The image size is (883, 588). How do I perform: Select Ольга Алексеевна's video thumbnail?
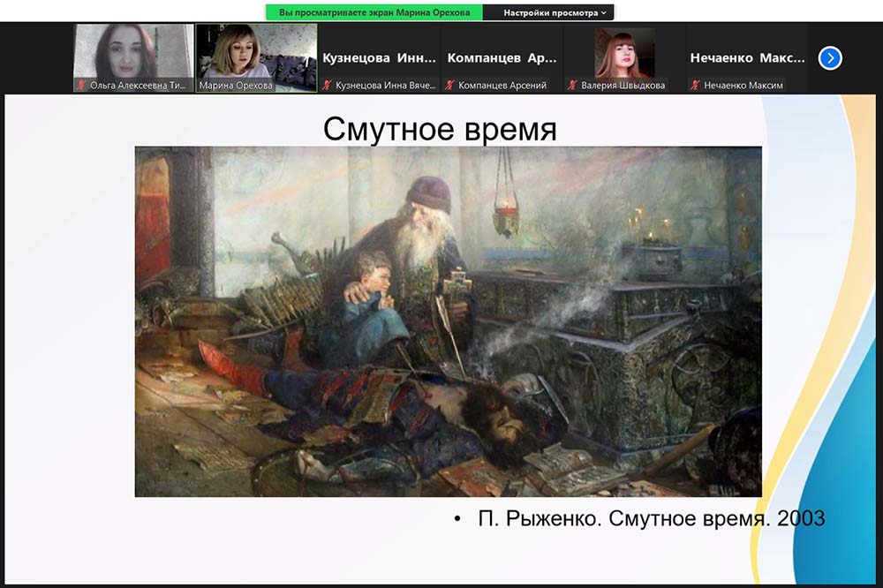click(132, 52)
